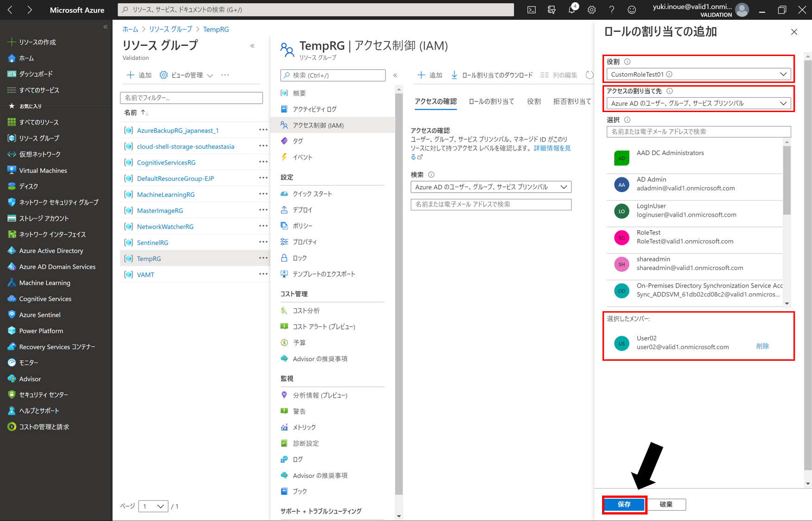Viewport: 812px width, 521px height.
Task: Open directory and subscription filter icon
Action: point(552,10)
